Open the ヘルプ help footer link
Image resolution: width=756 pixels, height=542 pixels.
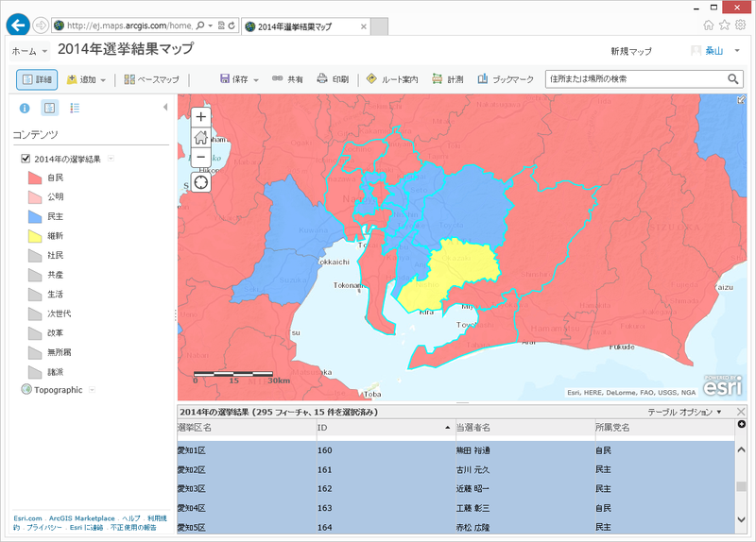click(131, 518)
